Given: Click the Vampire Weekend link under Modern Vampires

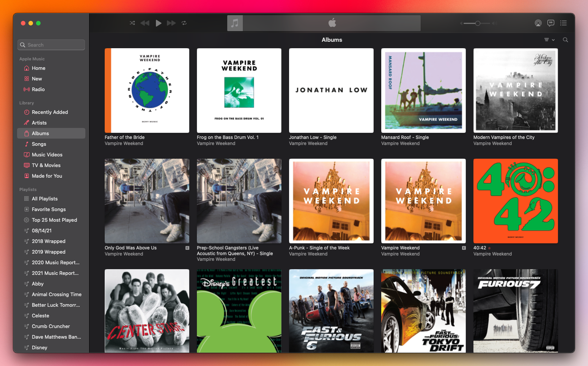Looking at the screenshot, I should [492, 143].
